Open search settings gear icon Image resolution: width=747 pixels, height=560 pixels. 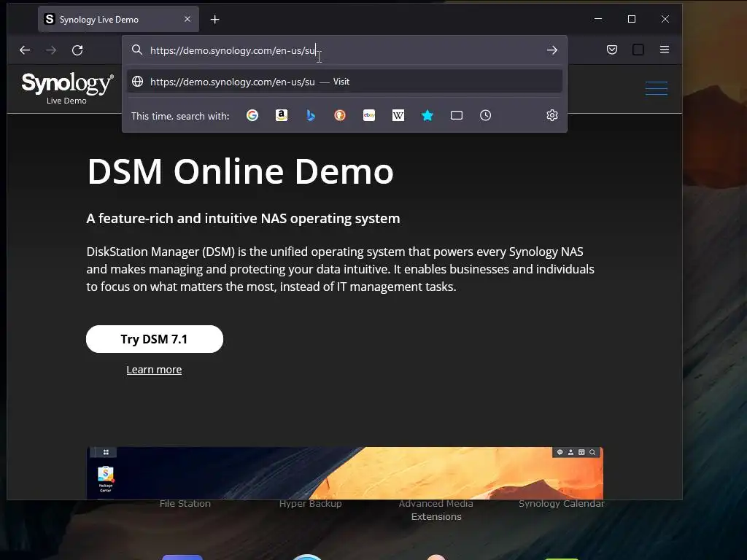(x=552, y=115)
